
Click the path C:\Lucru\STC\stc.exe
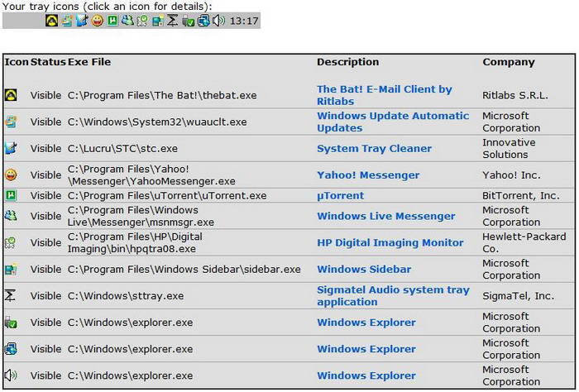[x=122, y=148]
